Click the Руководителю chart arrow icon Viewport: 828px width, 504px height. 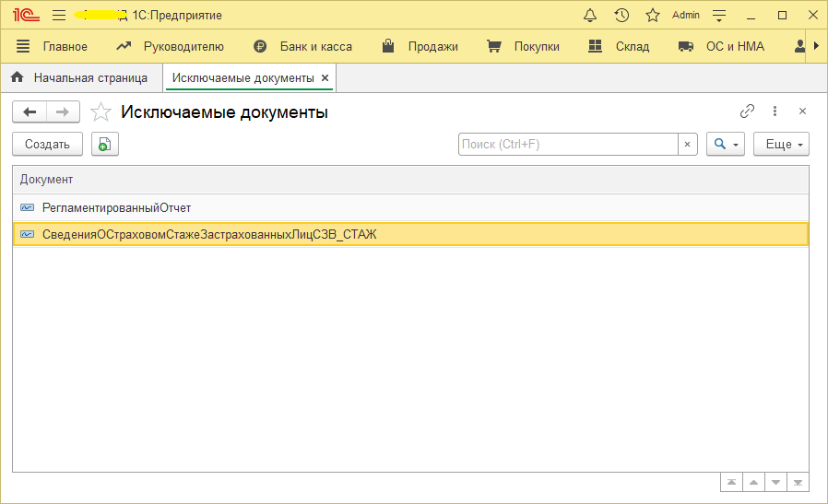click(124, 46)
